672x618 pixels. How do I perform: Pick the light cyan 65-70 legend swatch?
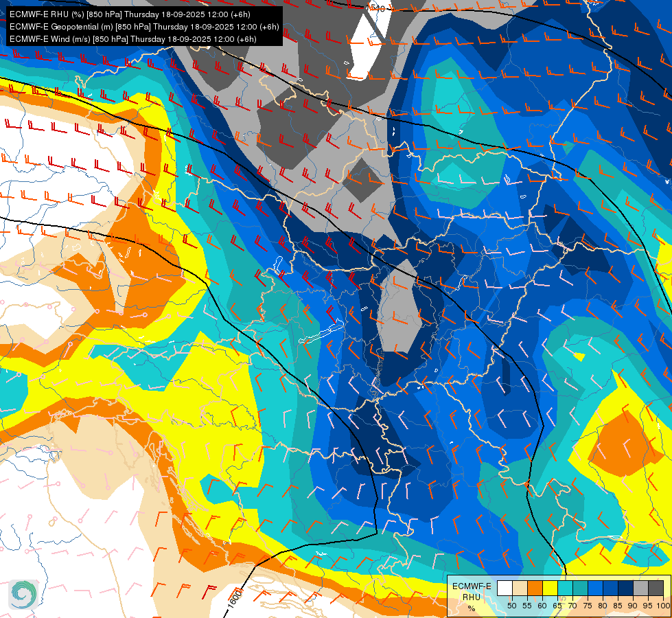click(x=565, y=588)
